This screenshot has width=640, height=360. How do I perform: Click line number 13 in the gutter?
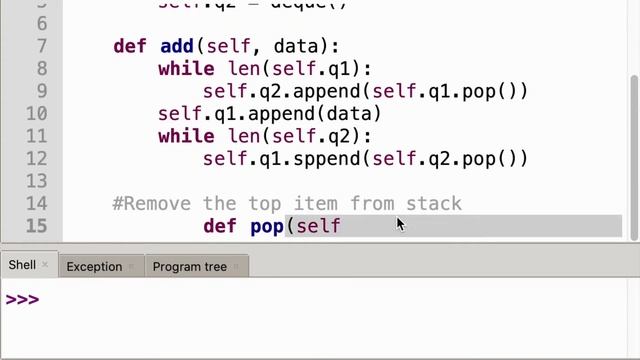37,181
